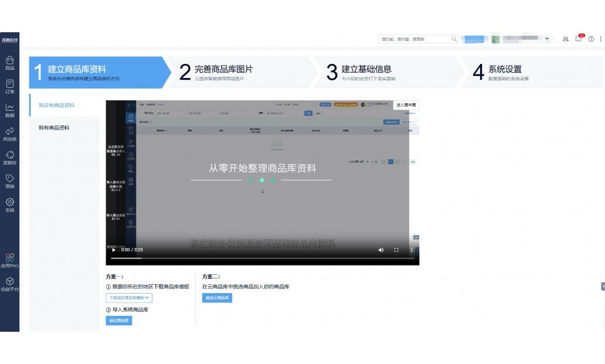Open the 商品 module in sidebar
The image size is (605, 364).
(9, 63)
